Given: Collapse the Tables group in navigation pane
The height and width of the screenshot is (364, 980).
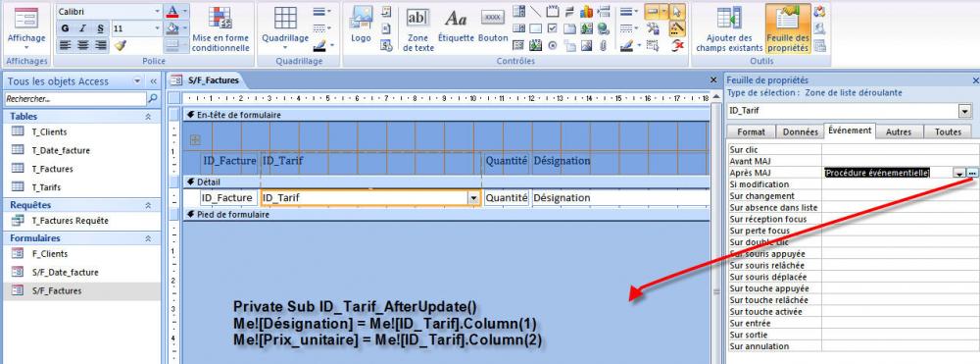Looking at the screenshot, I should click(x=148, y=117).
